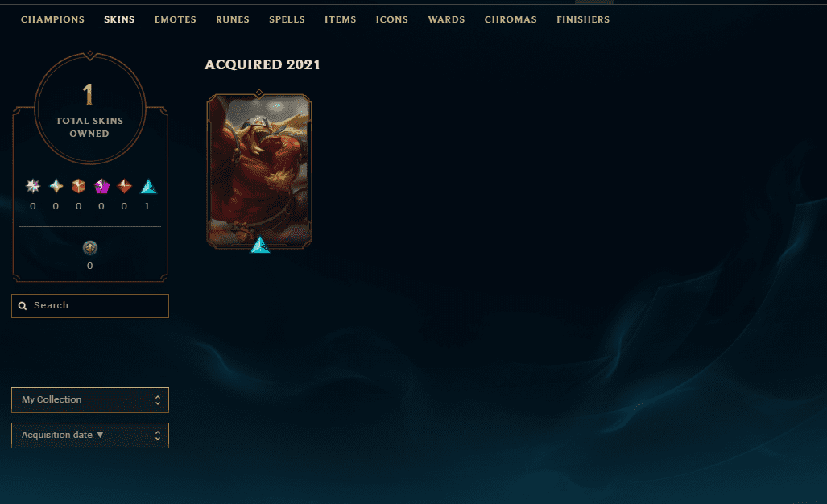Click the Mythic skin tier icon
Screen dimensions: 827x504
(x=56, y=186)
